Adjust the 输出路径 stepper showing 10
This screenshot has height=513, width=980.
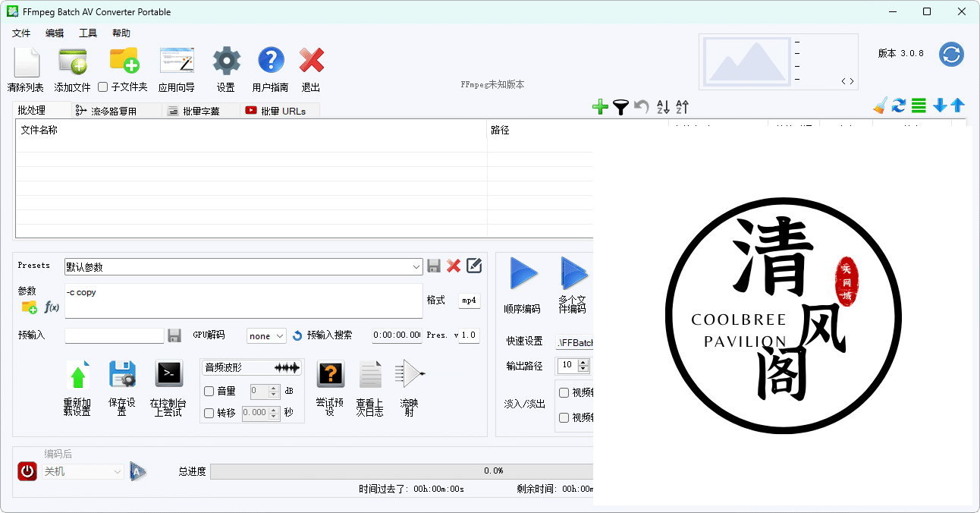click(x=583, y=365)
